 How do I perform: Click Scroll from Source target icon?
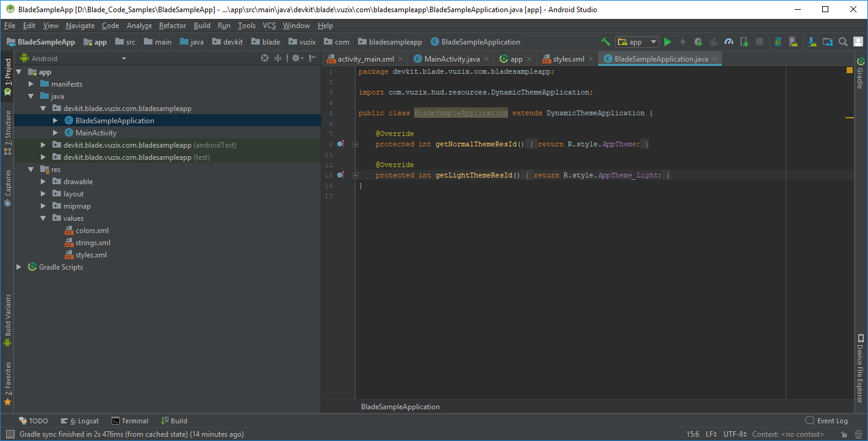tap(265, 58)
